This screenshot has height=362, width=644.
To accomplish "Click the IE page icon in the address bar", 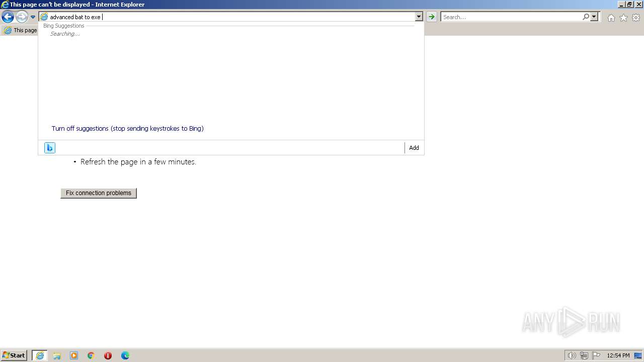I will point(44,17).
